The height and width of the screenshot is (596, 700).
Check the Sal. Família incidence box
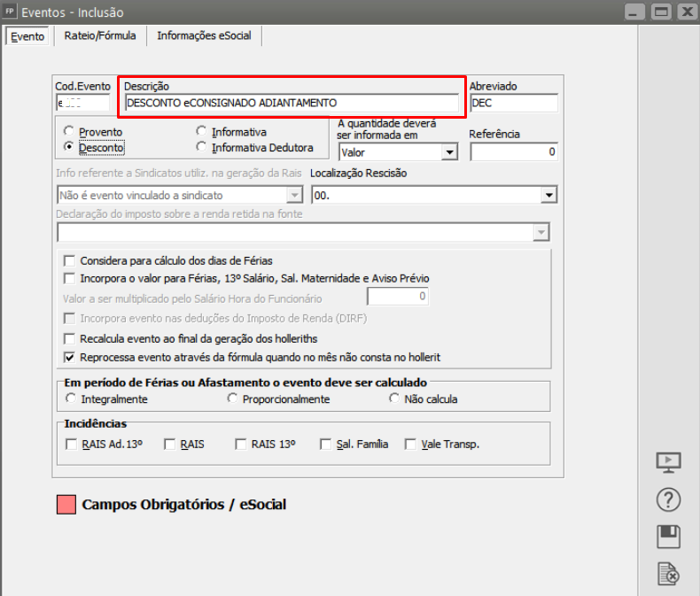tap(326, 445)
